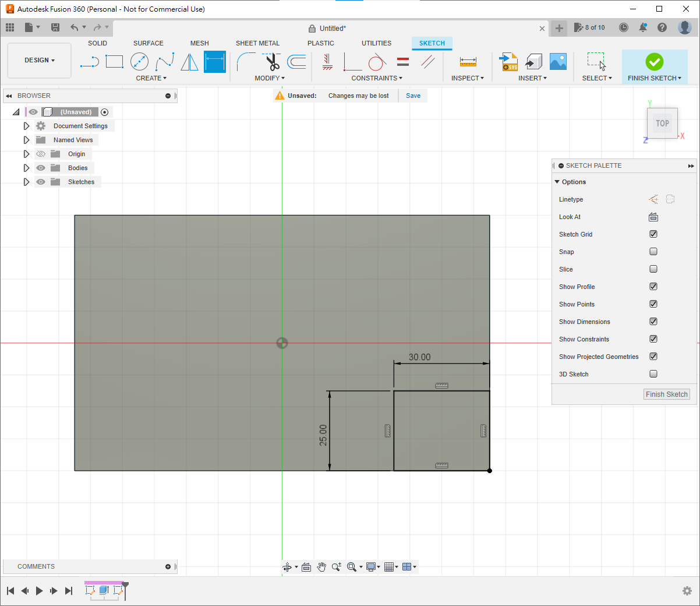The image size is (700, 606).
Task: Toggle visibility of the Bodies folder
Action: [41, 168]
